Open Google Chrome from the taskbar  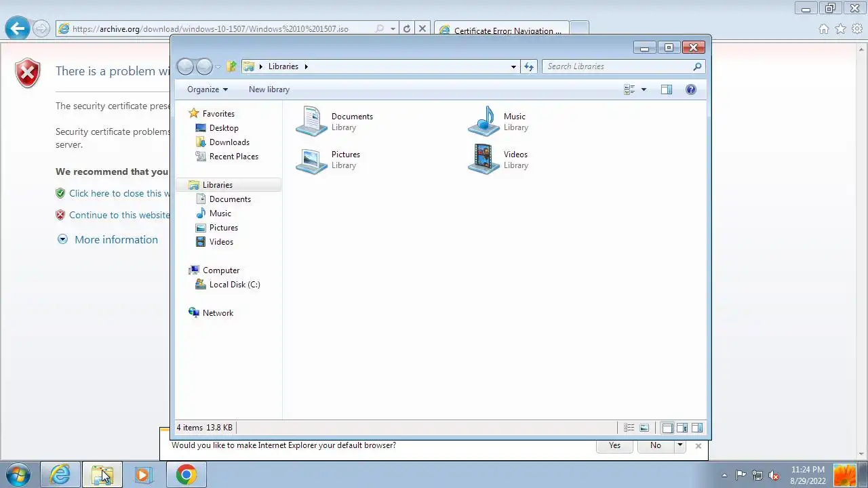point(186,474)
